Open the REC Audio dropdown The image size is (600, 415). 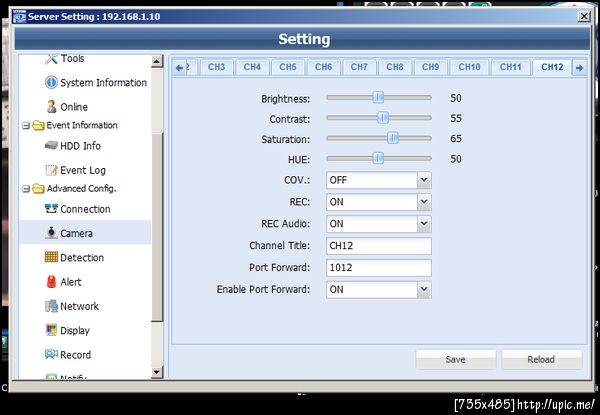pyautogui.click(x=424, y=224)
